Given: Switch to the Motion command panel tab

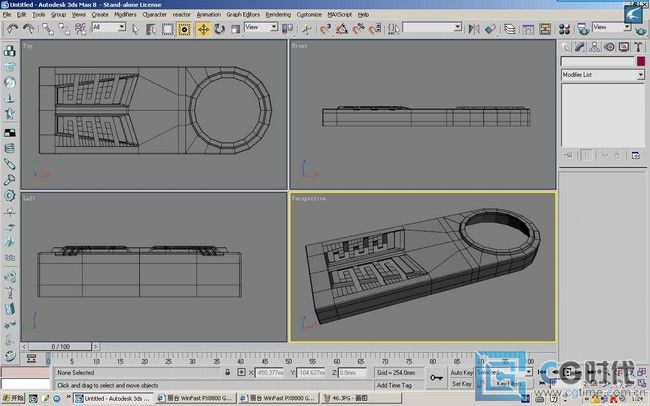Looking at the screenshot, I should click(609, 47).
